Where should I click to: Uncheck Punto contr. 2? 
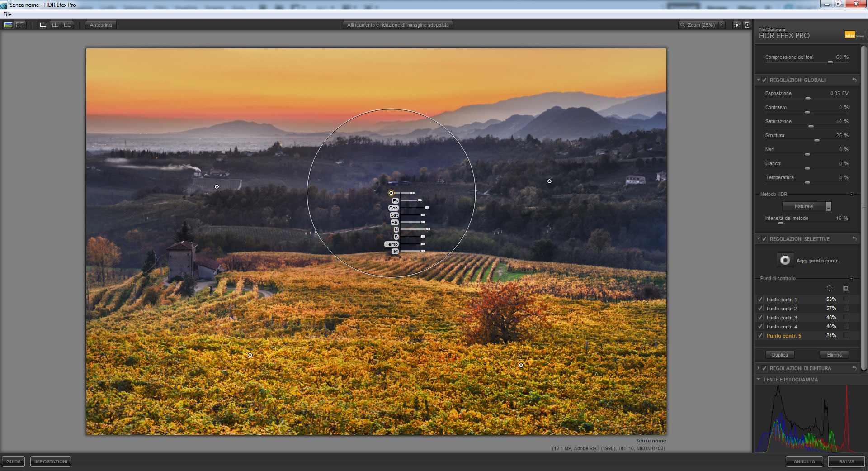point(760,309)
